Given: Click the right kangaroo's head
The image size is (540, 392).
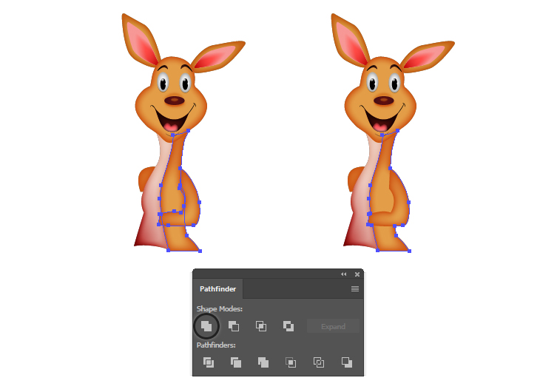Looking at the screenshot, I should click(x=380, y=98).
